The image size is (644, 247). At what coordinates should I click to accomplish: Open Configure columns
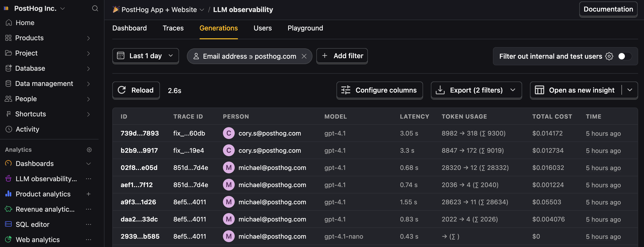[379, 90]
